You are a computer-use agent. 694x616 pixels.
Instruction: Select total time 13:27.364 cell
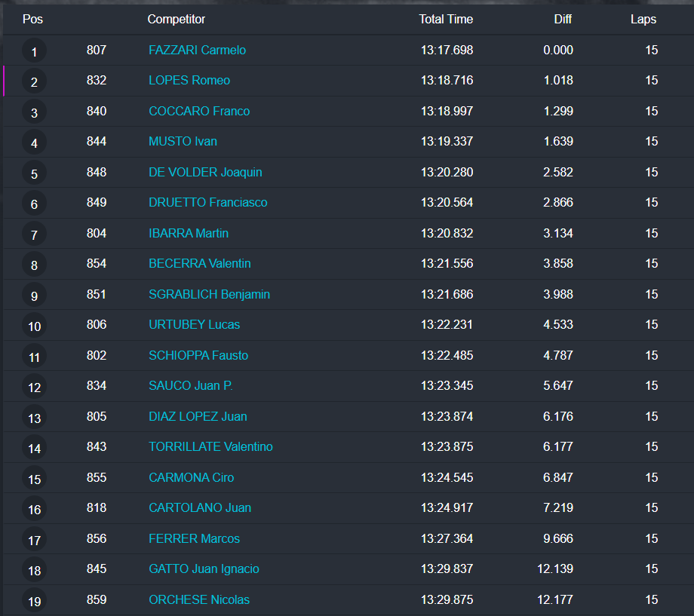447,539
